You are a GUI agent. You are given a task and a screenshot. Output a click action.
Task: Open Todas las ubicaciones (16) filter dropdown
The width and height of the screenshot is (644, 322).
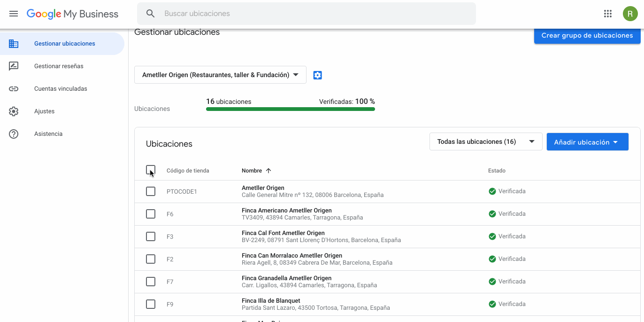point(486,141)
